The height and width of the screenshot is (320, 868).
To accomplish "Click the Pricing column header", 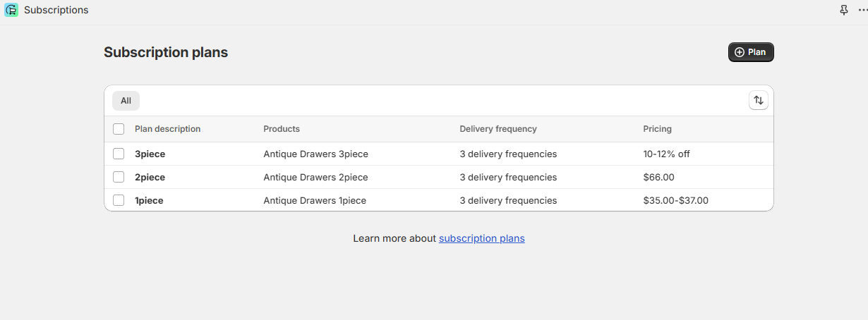I will pyautogui.click(x=657, y=129).
